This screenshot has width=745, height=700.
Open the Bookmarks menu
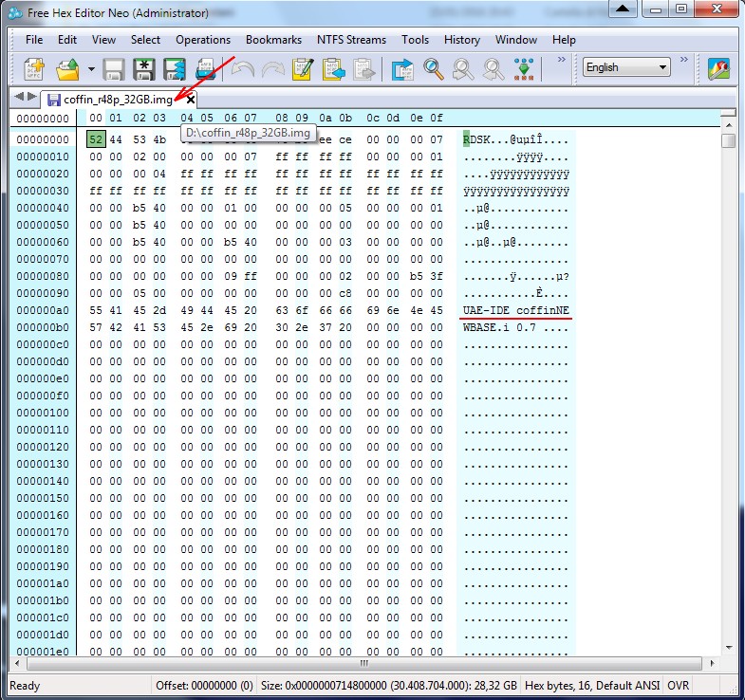[273, 40]
